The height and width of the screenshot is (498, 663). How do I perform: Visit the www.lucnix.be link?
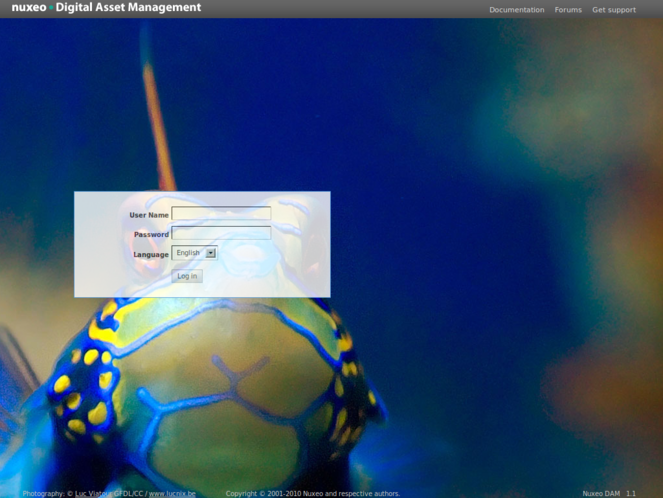pyautogui.click(x=172, y=493)
